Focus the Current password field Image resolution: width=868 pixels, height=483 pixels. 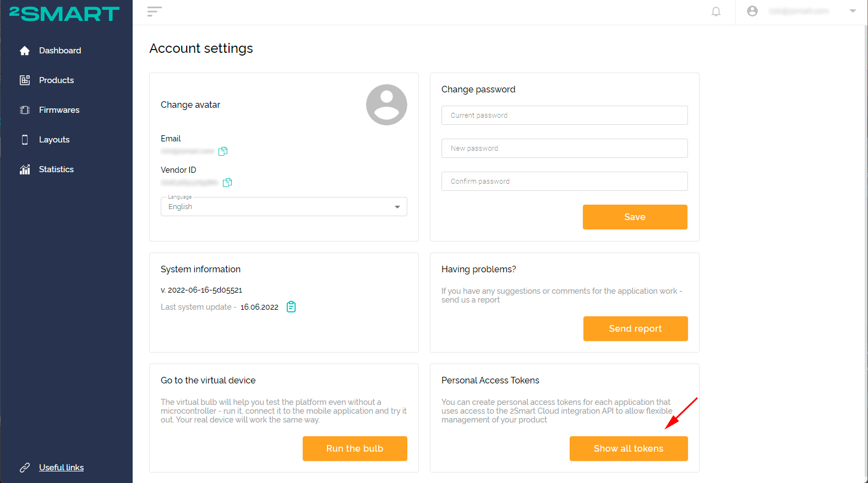click(565, 116)
